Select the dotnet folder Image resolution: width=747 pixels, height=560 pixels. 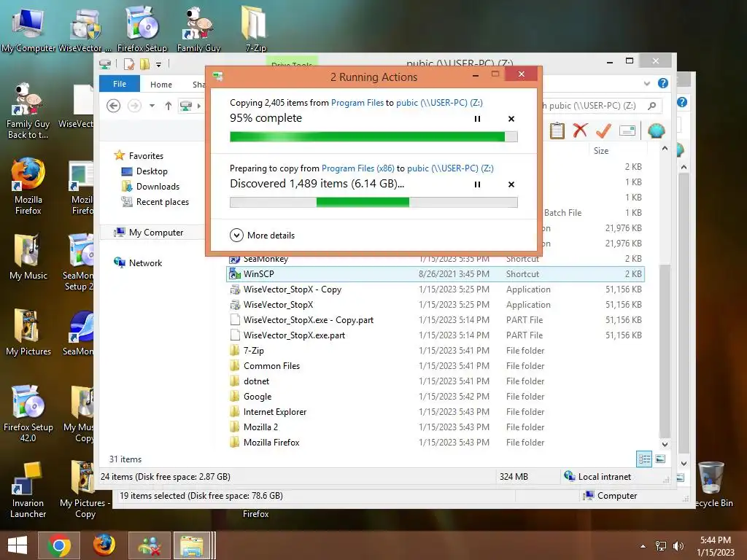tap(436, 381)
